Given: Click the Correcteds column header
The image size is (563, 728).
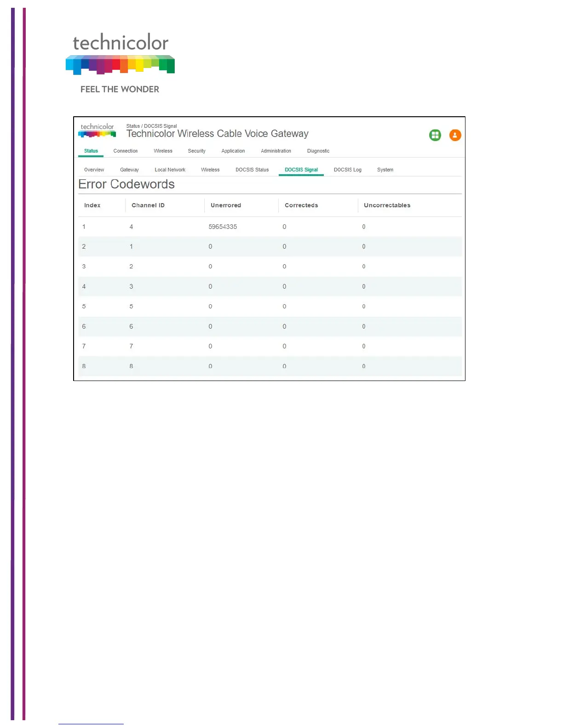Looking at the screenshot, I should tap(301, 205).
